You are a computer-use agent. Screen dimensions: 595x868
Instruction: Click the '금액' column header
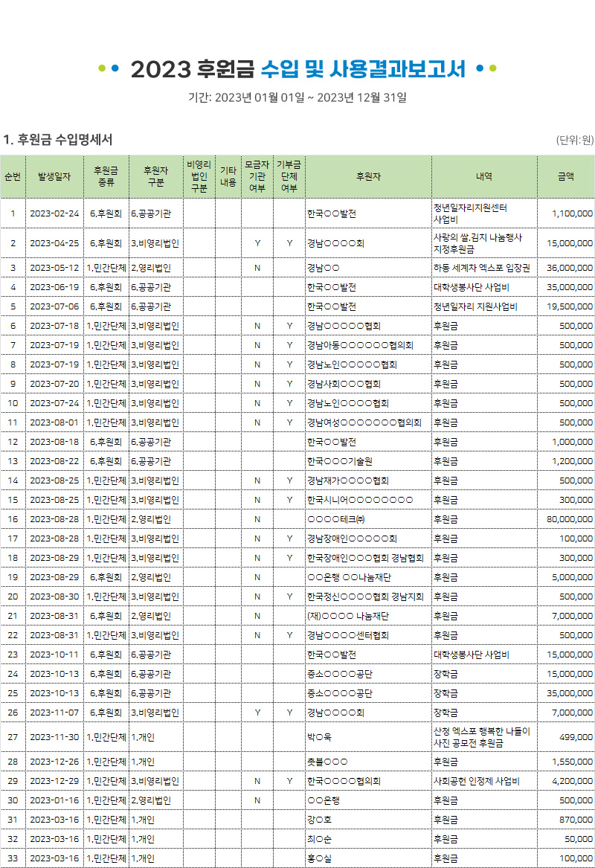(566, 176)
